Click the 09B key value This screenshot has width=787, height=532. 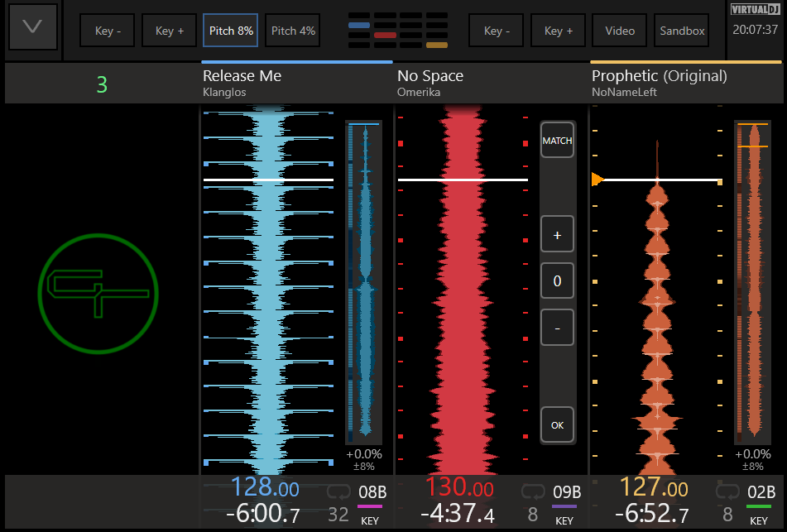[x=567, y=492]
